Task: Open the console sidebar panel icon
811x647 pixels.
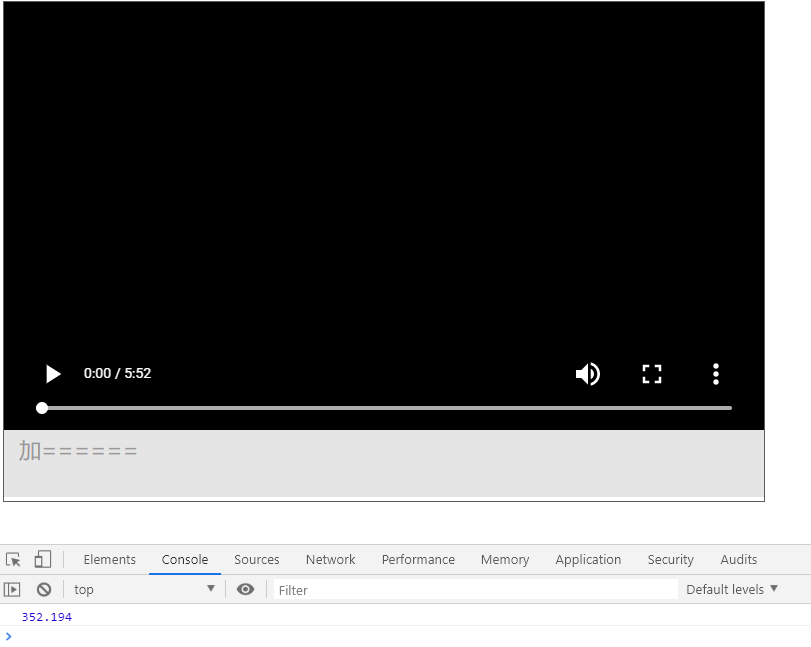Action: coord(13,589)
